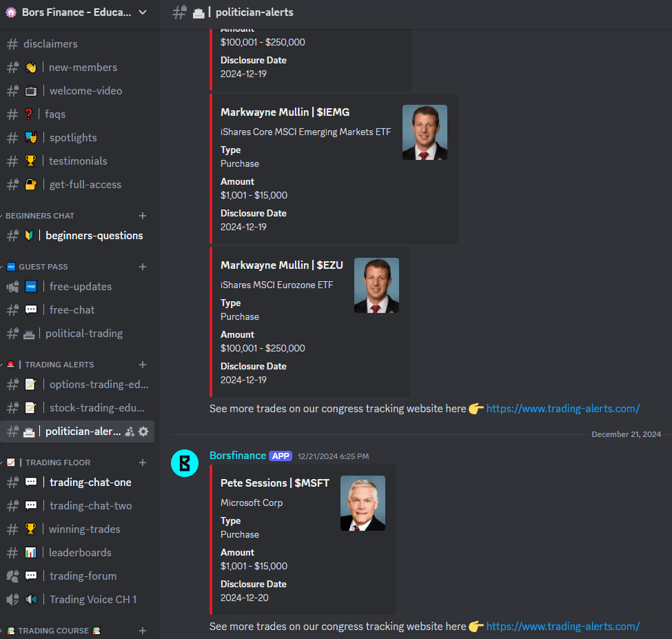Click the bar chart emoji by leaderboards
This screenshot has width=672, height=639.
pos(30,553)
